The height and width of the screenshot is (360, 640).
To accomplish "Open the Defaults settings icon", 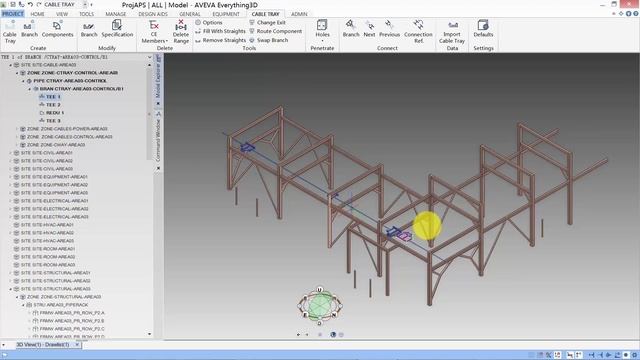I will point(483,29).
